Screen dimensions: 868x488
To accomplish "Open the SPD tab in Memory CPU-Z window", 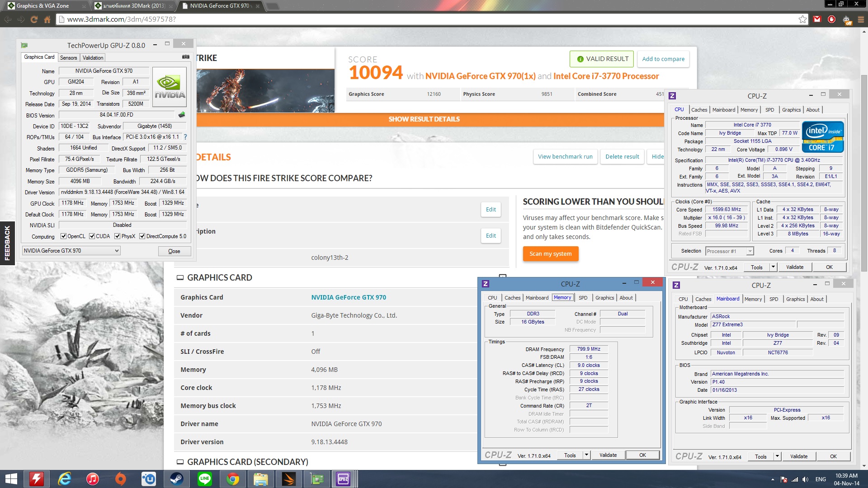I will click(x=583, y=298).
